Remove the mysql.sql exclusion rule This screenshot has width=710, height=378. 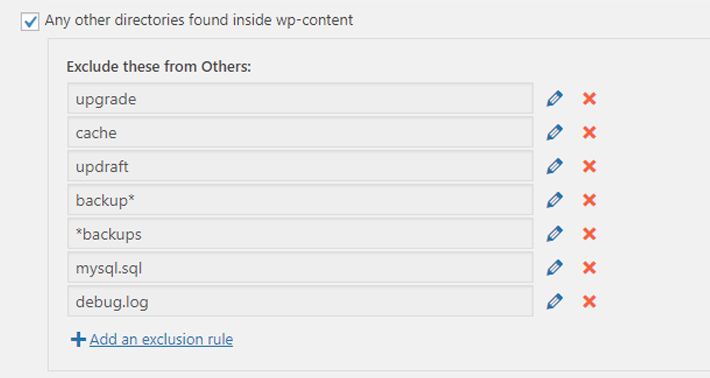[589, 268]
